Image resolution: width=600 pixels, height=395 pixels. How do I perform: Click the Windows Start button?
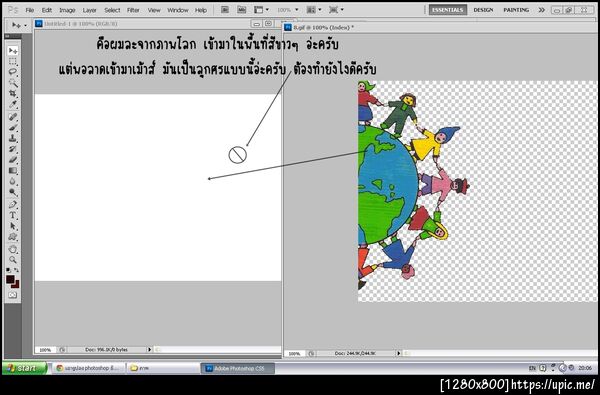(x=24, y=368)
